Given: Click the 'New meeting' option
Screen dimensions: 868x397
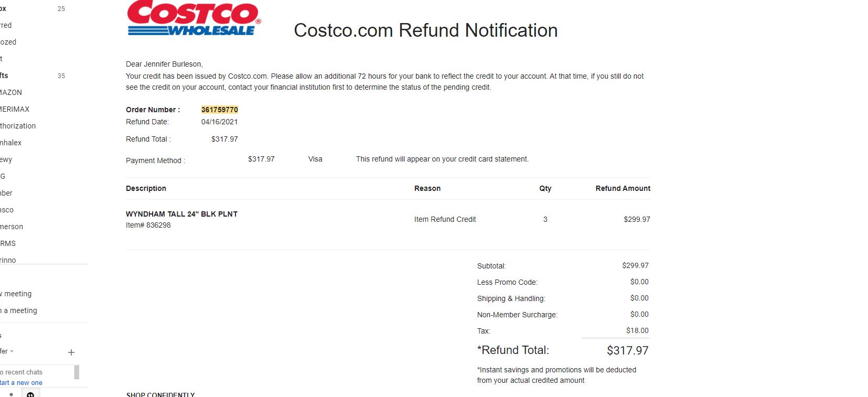Looking at the screenshot, I should tap(16, 294).
